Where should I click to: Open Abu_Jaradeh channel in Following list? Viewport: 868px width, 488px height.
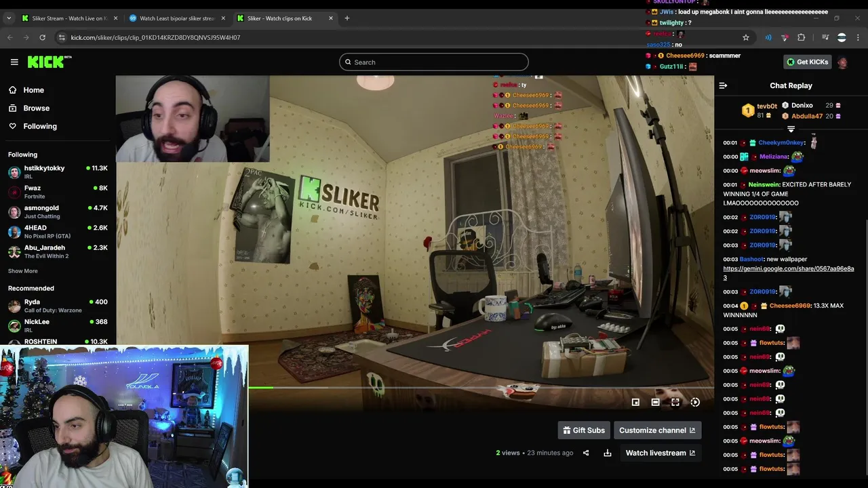58,251
